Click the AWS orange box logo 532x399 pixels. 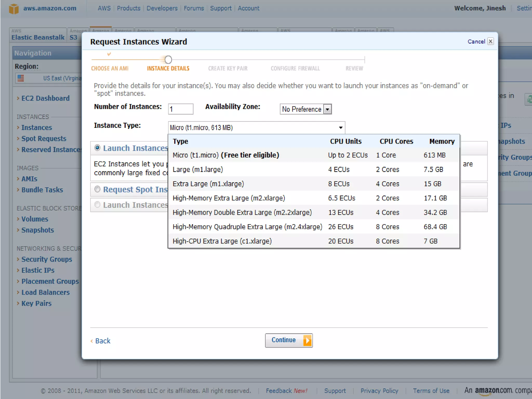coord(14,9)
